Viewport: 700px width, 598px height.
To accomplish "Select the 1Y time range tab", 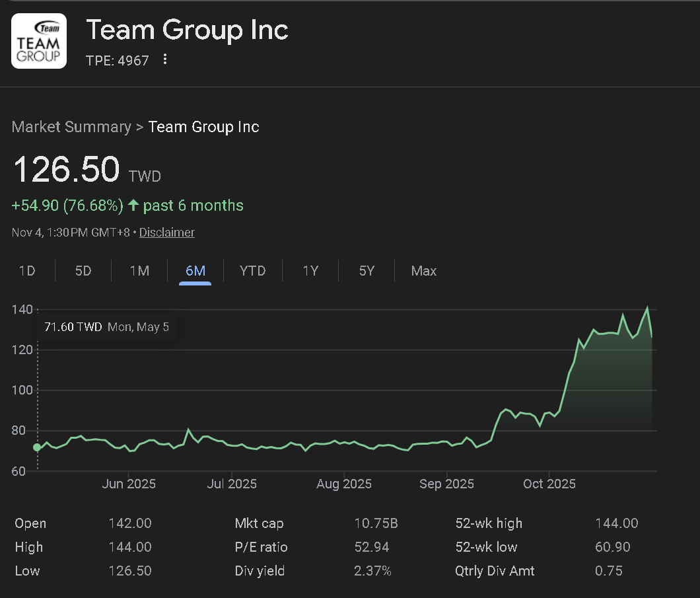I will (310, 271).
